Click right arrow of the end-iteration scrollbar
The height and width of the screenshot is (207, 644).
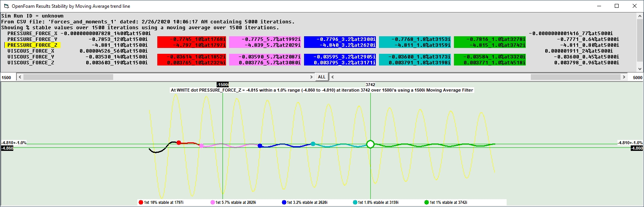click(x=624, y=77)
